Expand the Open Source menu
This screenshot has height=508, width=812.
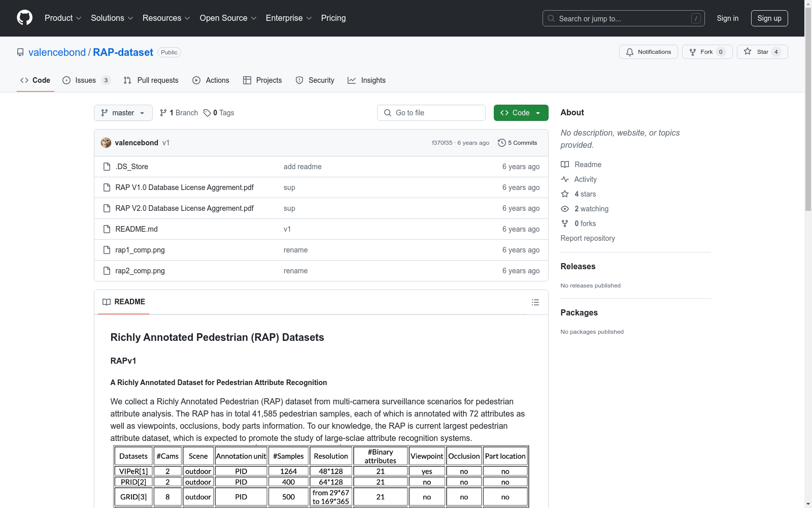tap(228, 18)
